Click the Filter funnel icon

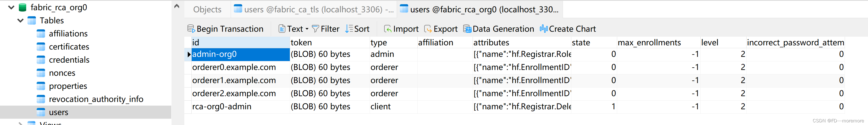(316, 29)
